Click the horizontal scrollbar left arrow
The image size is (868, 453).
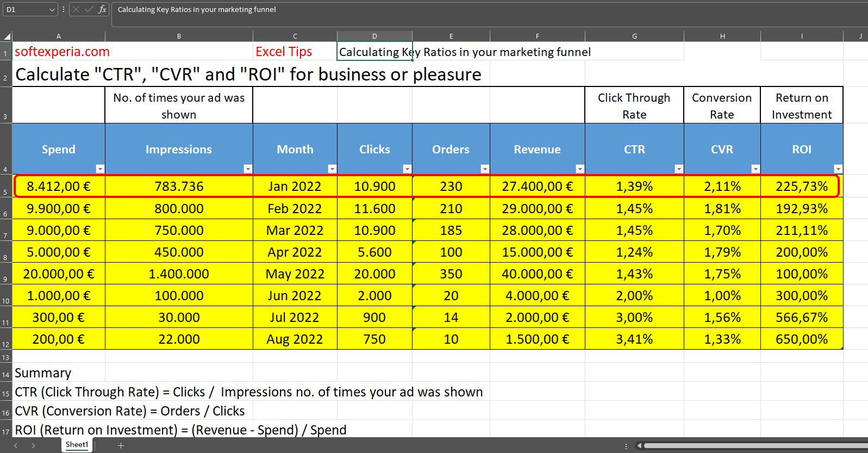640,446
